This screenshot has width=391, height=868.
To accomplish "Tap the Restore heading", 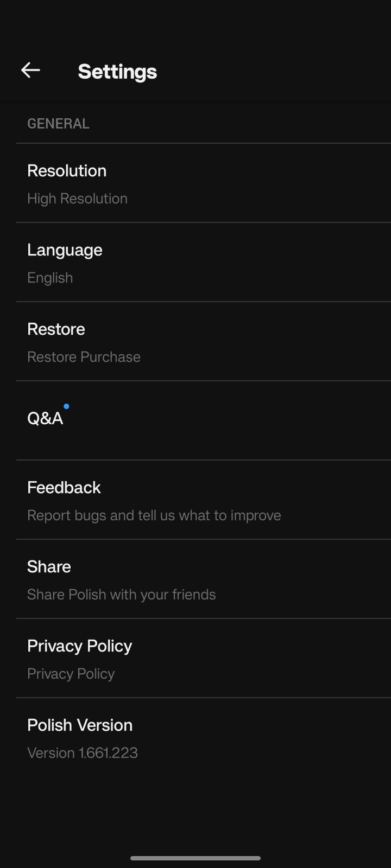I will click(x=56, y=329).
